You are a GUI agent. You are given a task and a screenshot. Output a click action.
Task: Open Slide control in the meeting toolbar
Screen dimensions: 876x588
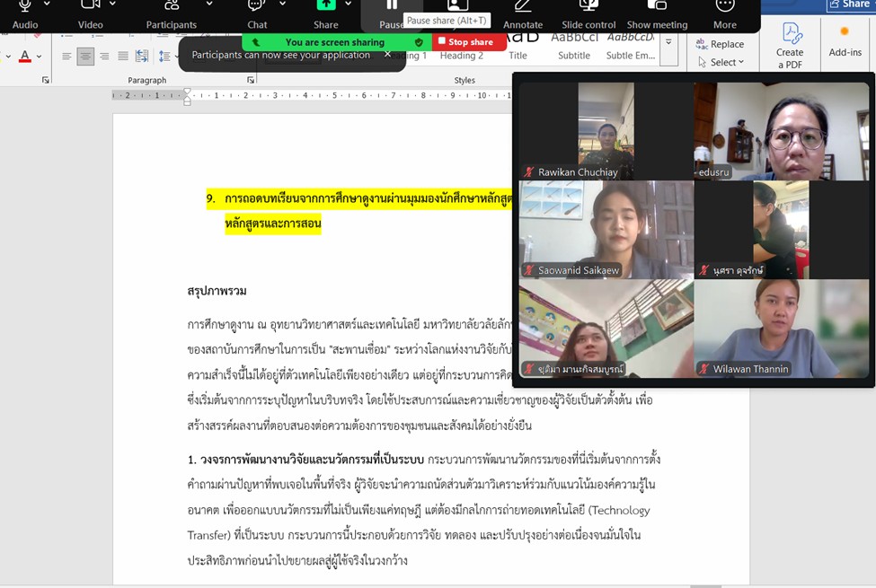click(x=588, y=7)
